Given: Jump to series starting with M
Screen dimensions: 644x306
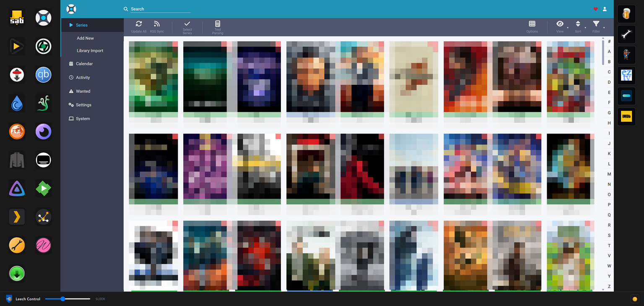Looking at the screenshot, I should (609, 174).
